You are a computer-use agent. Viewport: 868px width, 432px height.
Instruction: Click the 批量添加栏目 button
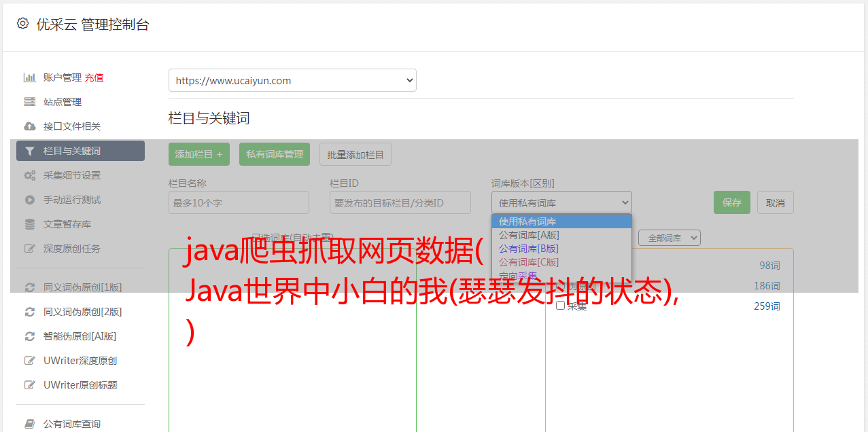click(355, 154)
